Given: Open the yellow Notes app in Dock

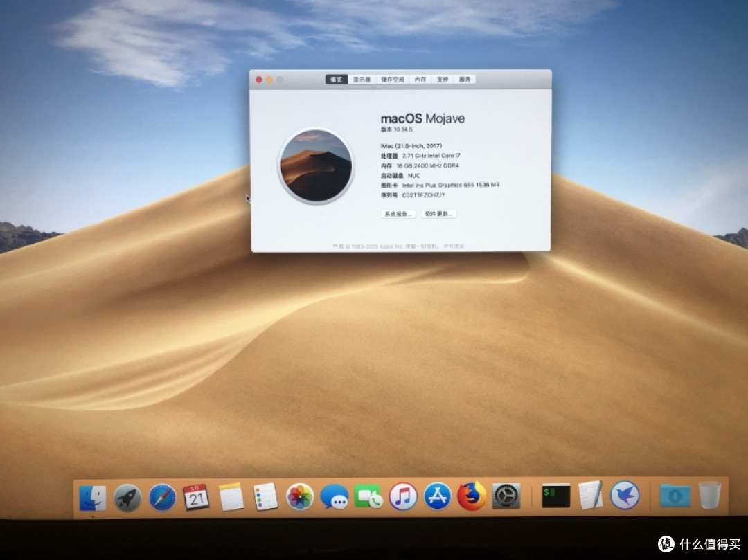Looking at the screenshot, I should (231, 497).
